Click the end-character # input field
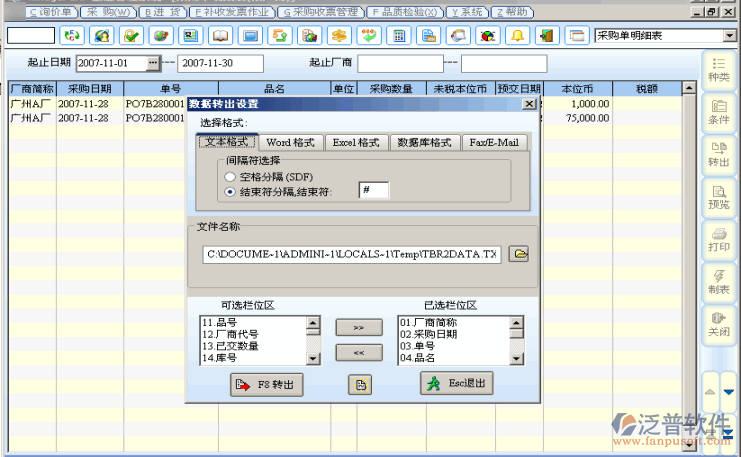The height and width of the screenshot is (457, 741). coord(374,191)
